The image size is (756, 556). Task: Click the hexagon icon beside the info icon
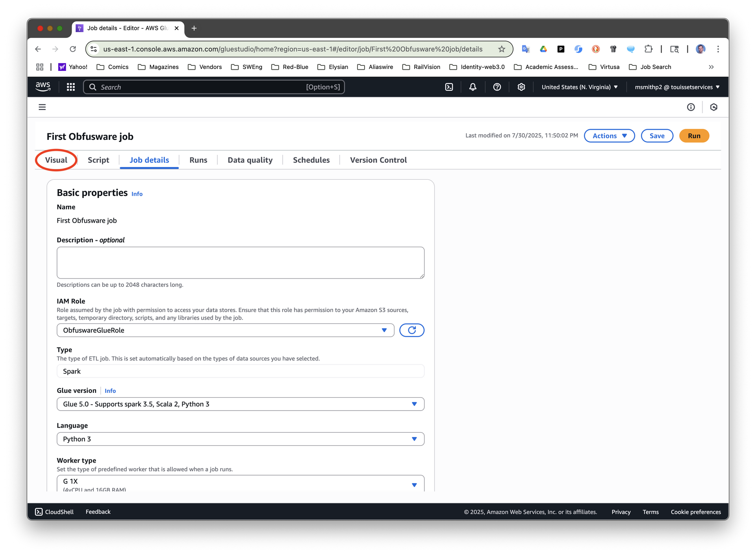point(713,107)
